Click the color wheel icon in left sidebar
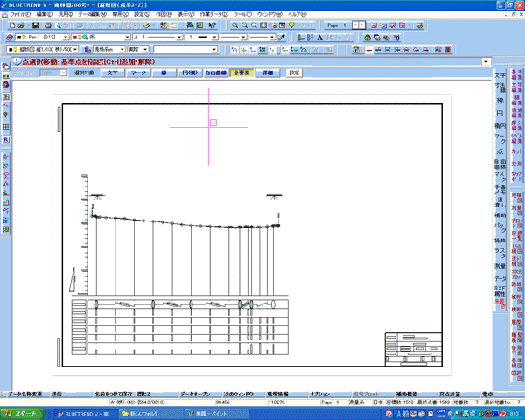Screen dimensions: 525x420 click(x=6, y=85)
